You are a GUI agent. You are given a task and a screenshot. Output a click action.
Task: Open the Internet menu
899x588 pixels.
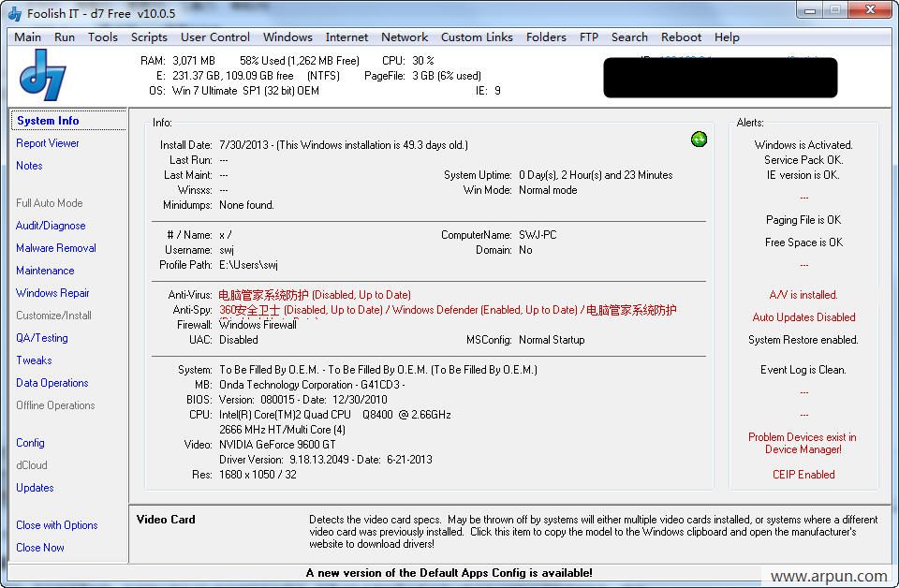[x=346, y=37]
